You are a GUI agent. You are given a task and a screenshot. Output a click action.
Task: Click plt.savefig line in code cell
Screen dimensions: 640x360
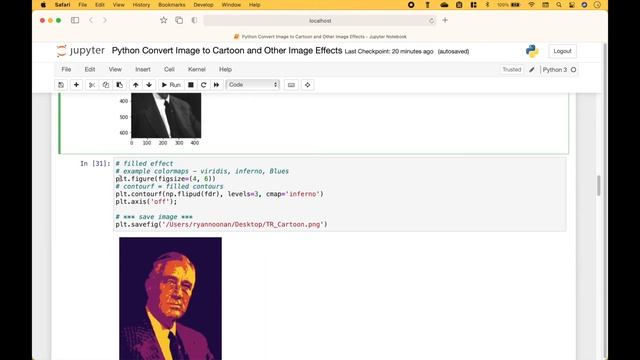point(221,224)
